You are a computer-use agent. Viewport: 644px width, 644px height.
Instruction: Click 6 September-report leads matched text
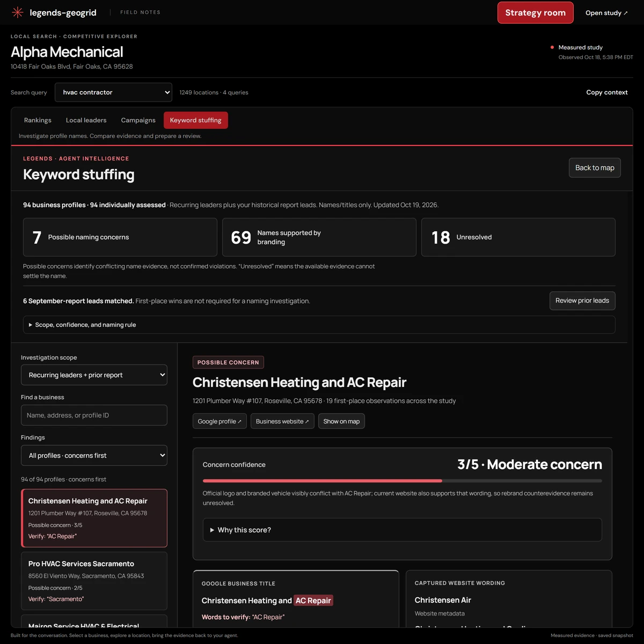(78, 301)
